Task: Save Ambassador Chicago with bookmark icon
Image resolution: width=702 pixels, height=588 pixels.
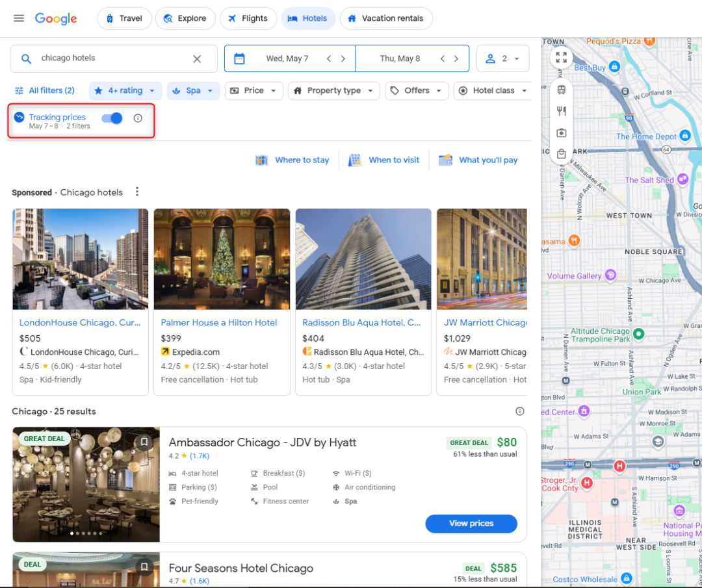Action: point(144,442)
